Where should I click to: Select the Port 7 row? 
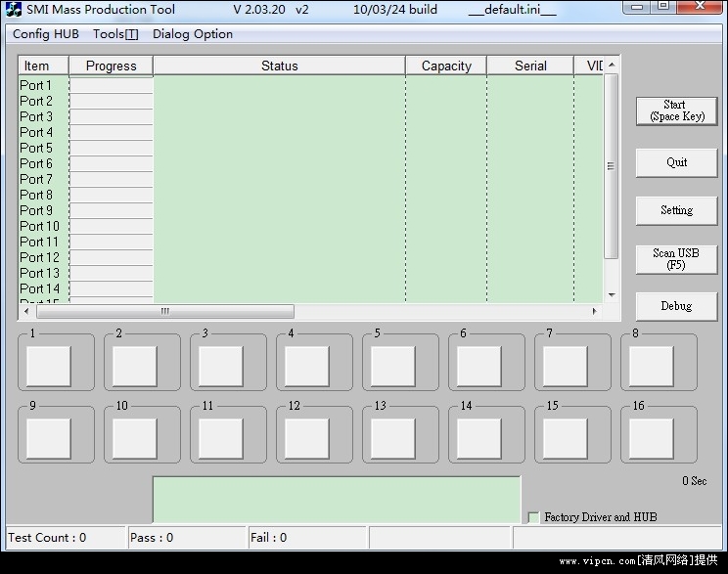pos(310,179)
